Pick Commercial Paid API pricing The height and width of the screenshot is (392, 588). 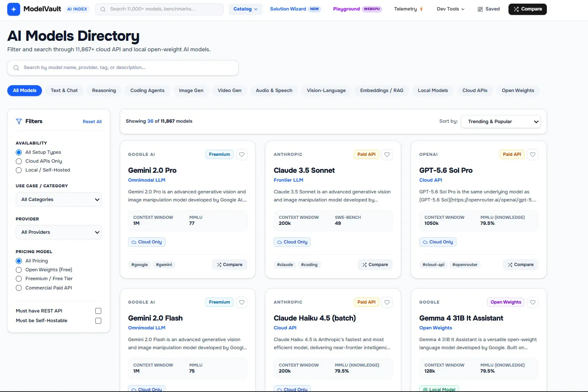point(19,288)
